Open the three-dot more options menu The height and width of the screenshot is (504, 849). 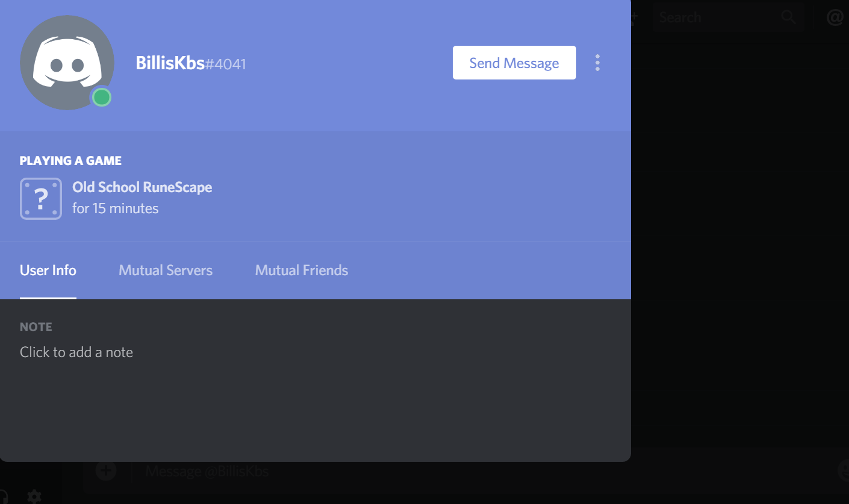[597, 63]
